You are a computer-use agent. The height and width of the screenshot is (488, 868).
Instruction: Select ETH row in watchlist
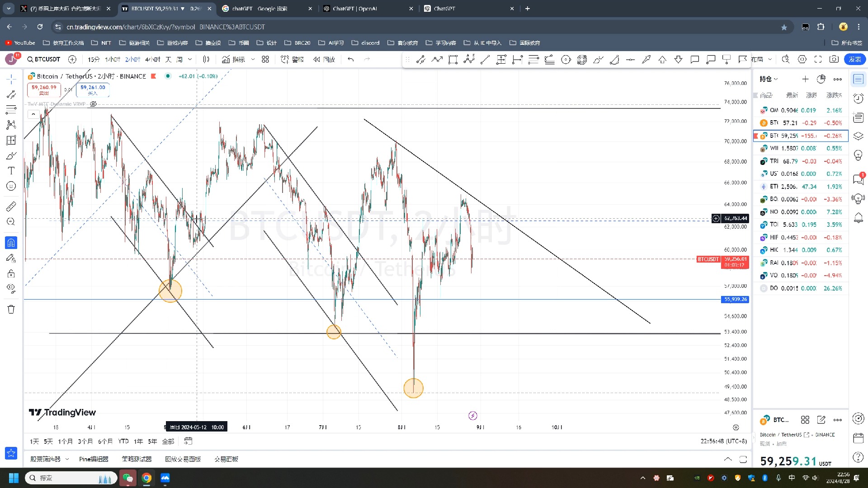801,187
